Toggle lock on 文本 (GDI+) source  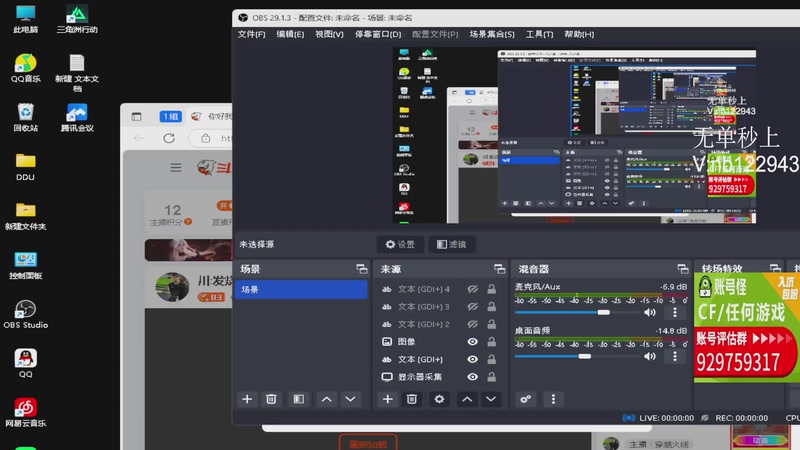point(491,359)
